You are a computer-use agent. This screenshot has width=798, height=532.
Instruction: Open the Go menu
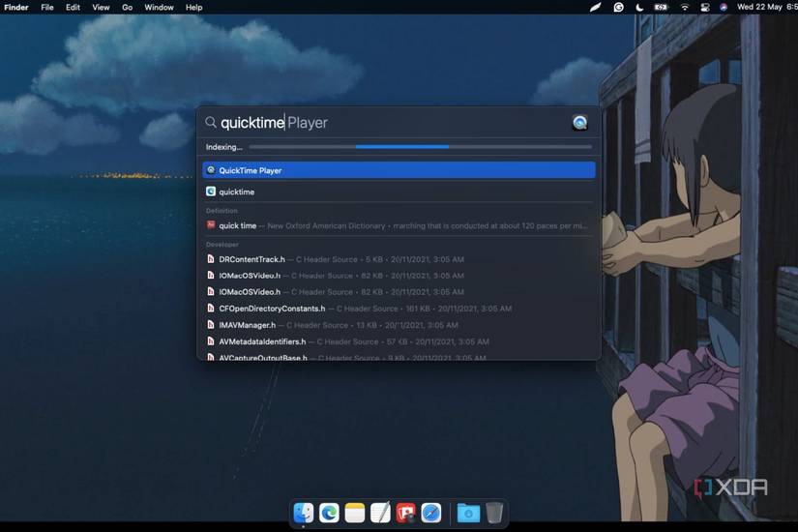(128, 7)
